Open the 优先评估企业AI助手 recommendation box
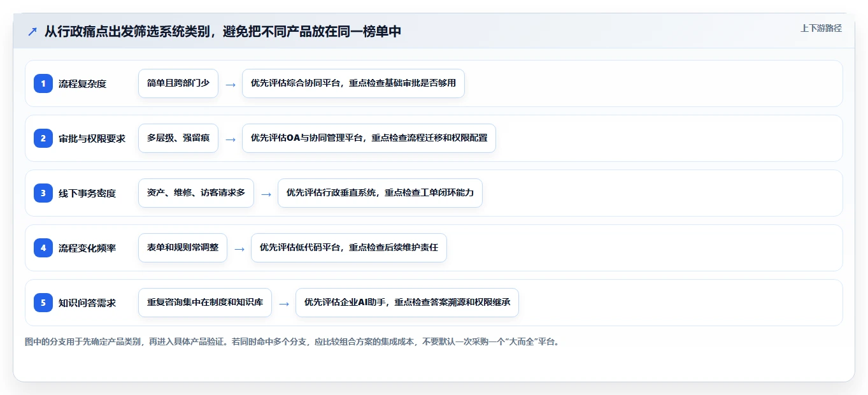Viewport: 868px width, 395px height. point(407,303)
